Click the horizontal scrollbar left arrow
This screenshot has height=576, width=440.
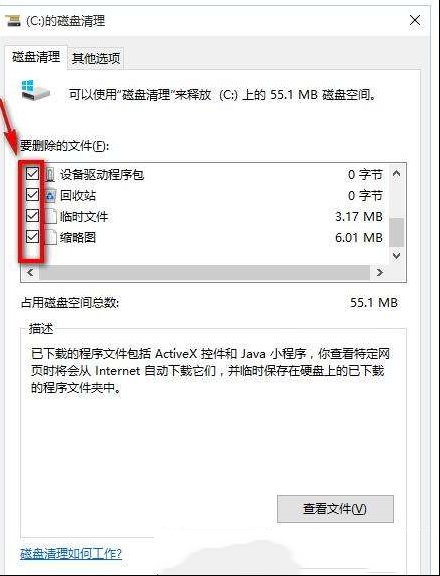click(30, 273)
